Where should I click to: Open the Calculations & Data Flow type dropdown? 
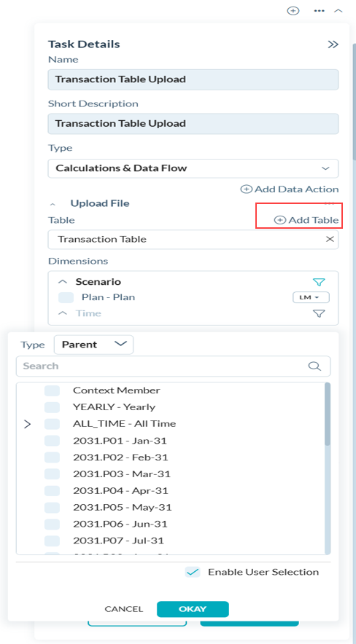[193, 168]
